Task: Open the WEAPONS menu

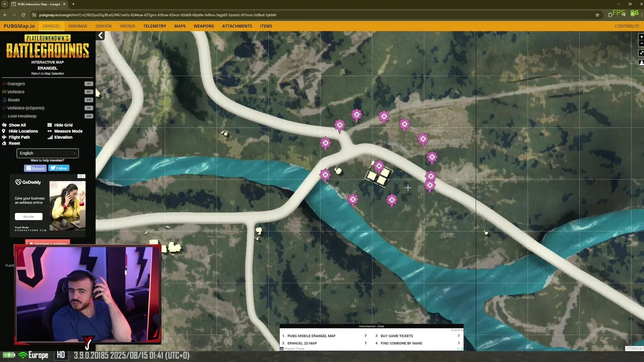Action: (204, 26)
